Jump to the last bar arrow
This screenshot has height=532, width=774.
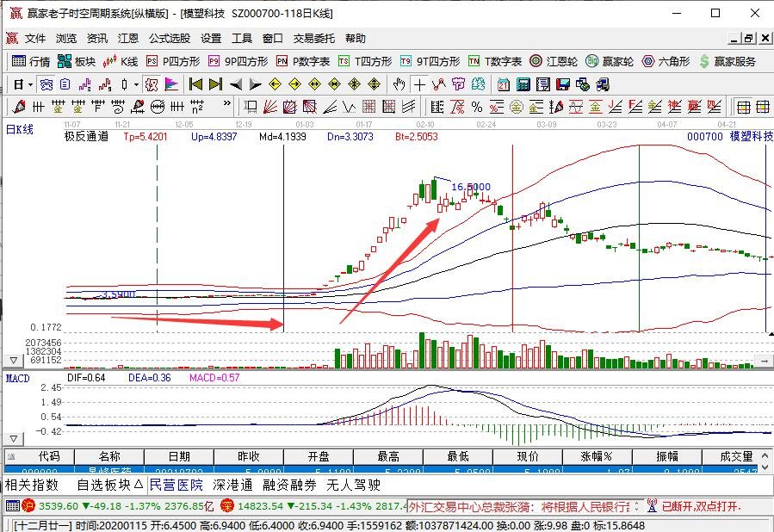[215, 85]
